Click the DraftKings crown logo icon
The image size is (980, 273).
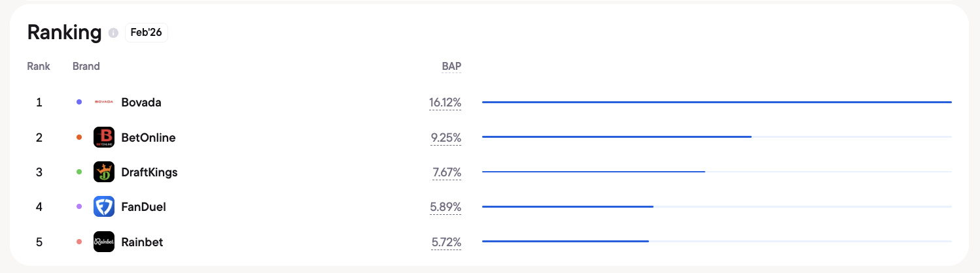pyautogui.click(x=104, y=172)
